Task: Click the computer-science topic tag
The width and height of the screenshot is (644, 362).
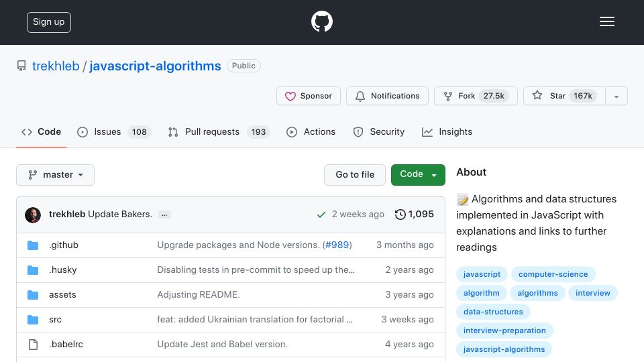Action: pyautogui.click(x=553, y=274)
